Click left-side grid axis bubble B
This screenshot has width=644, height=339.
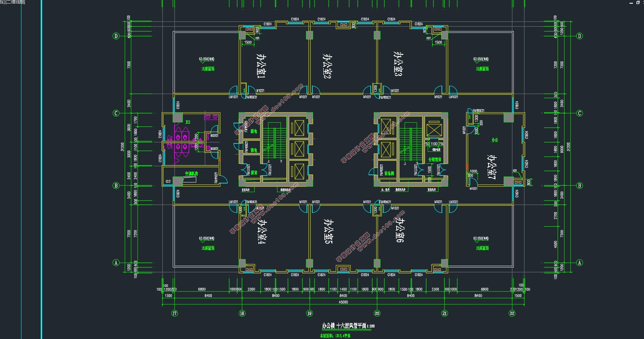point(116,186)
